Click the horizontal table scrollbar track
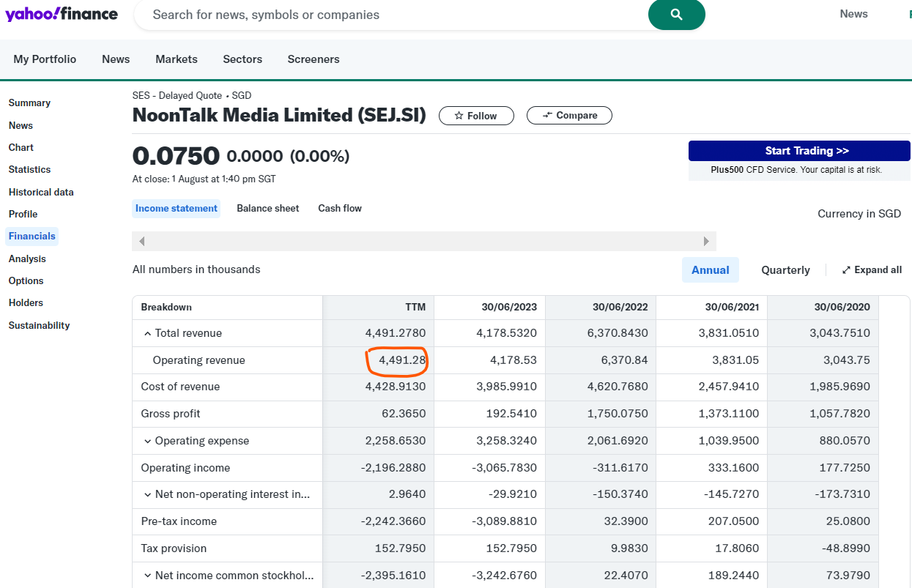 coord(423,241)
